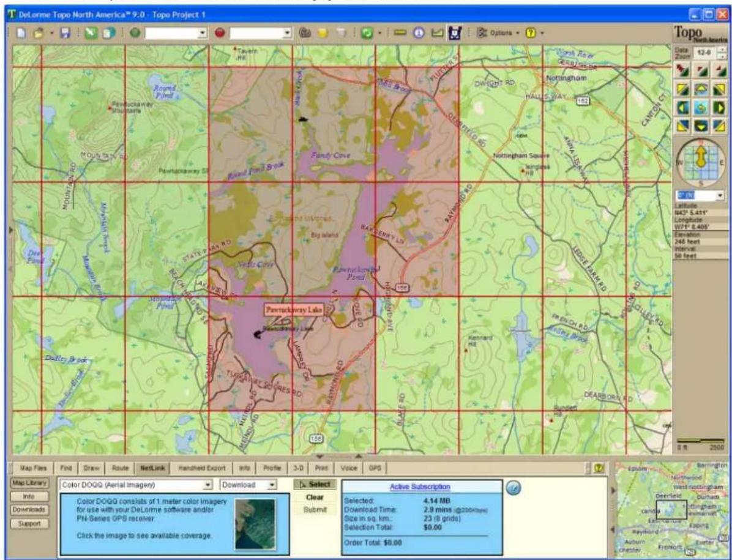
Task: Click the Support button
Action: pyautogui.click(x=29, y=524)
